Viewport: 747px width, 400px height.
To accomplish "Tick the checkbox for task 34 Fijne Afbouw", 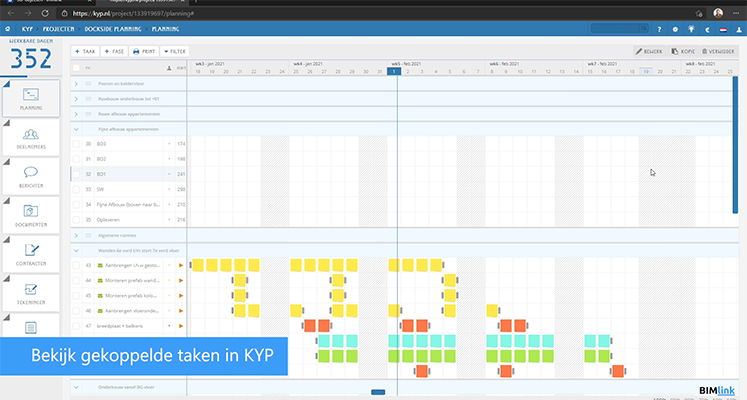I will point(76,205).
